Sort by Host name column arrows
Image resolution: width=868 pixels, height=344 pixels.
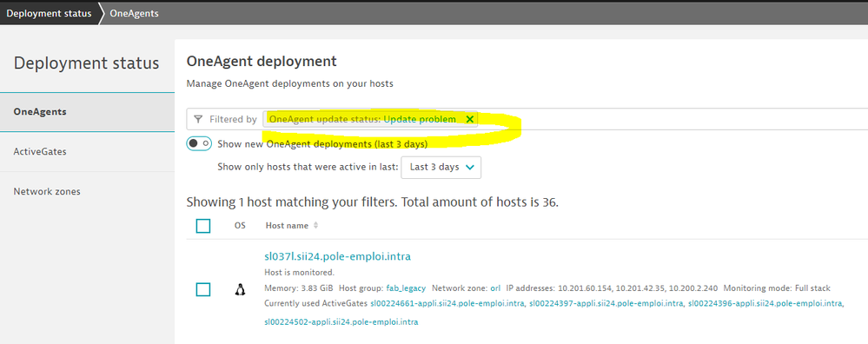(x=316, y=226)
